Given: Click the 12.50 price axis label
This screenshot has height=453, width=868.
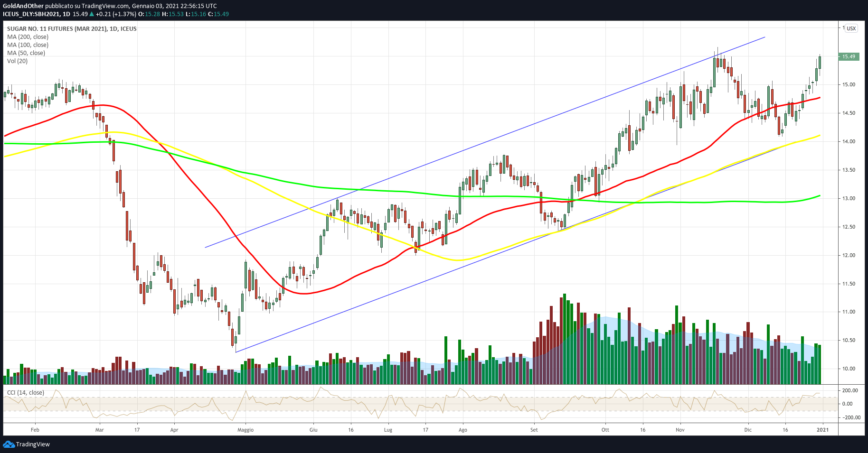Looking at the screenshot, I should click(x=849, y=227).
